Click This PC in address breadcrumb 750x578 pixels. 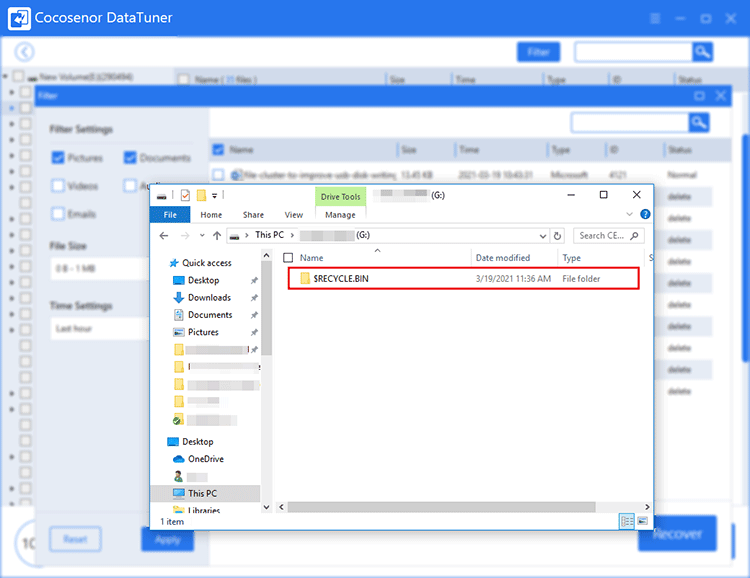(x=269, y=235)
